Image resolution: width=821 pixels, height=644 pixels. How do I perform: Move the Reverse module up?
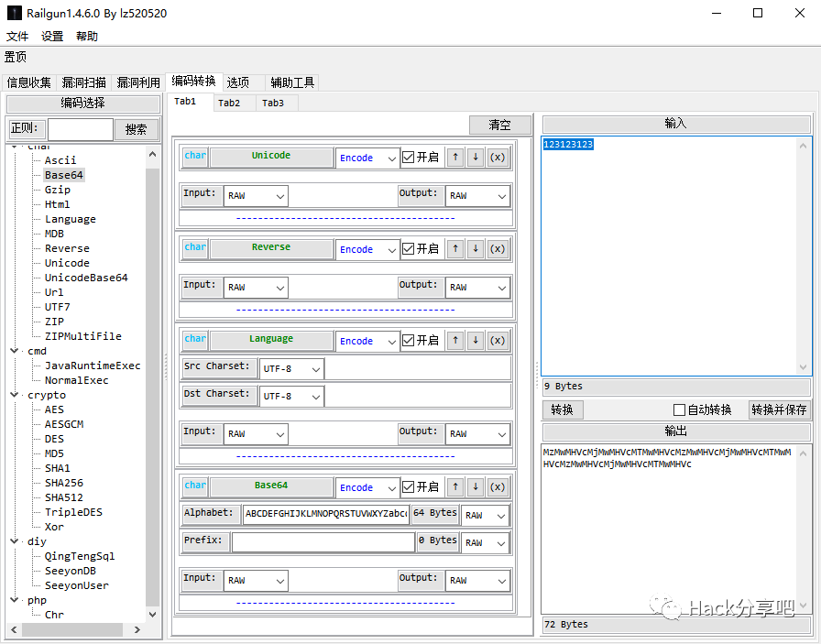pos(455,248)
